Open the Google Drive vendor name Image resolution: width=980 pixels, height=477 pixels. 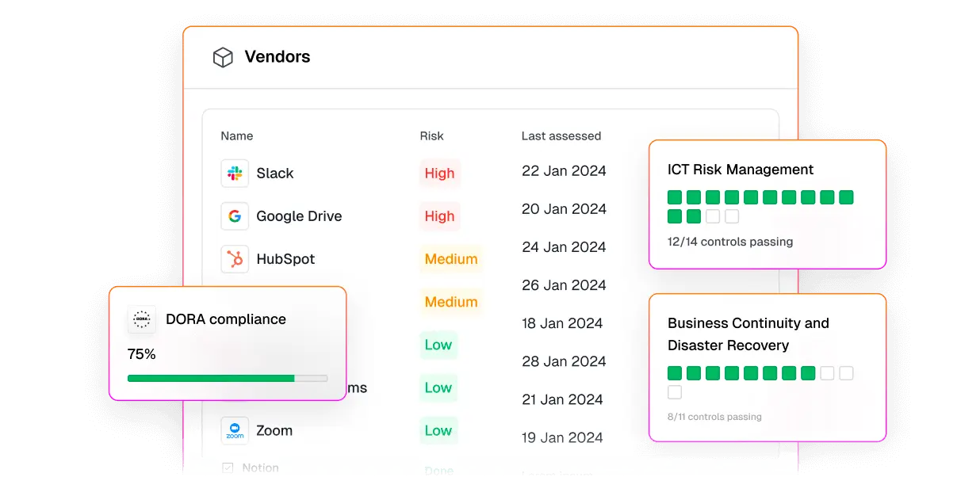click(299, 216)
